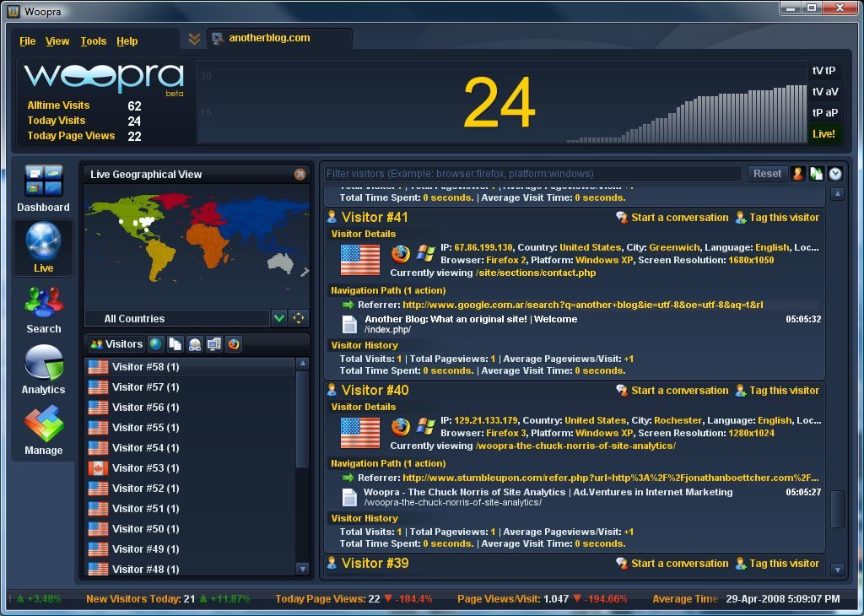The height and width of the screenshot is (616, 864).
Task: Click the green referrer arrow for Visitor #40
Action: click(348, 478)
